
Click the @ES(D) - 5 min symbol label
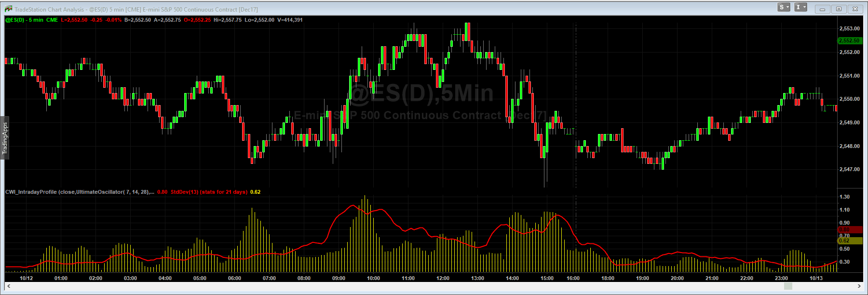[x=25, y=20]
